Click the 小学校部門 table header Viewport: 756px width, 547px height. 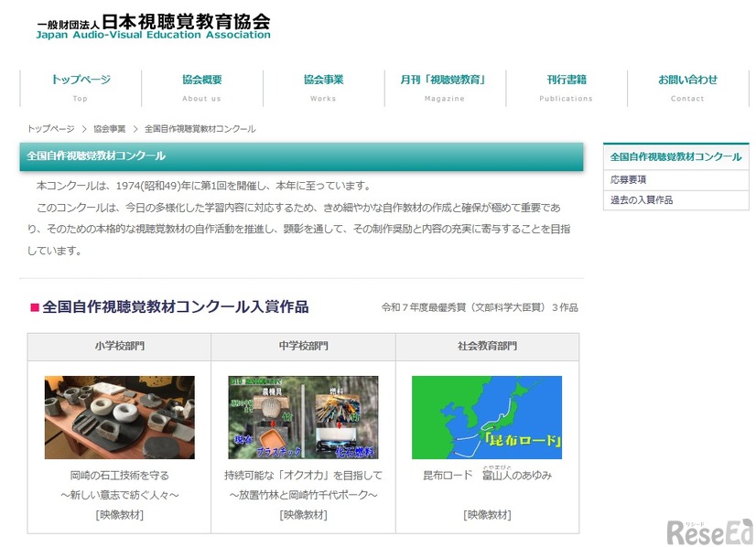(120, 346)
